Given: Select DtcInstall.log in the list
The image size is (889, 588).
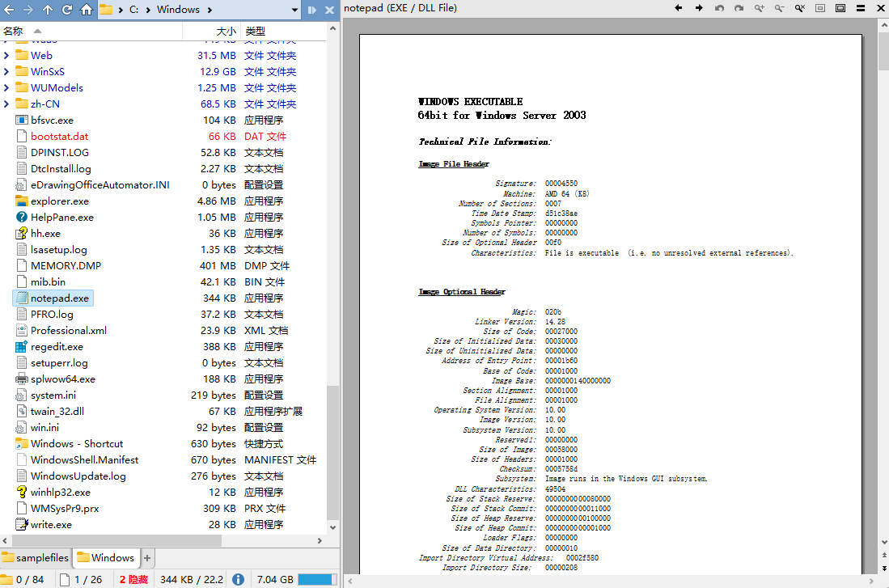Looking at the screenshot, I should (61, 169).
